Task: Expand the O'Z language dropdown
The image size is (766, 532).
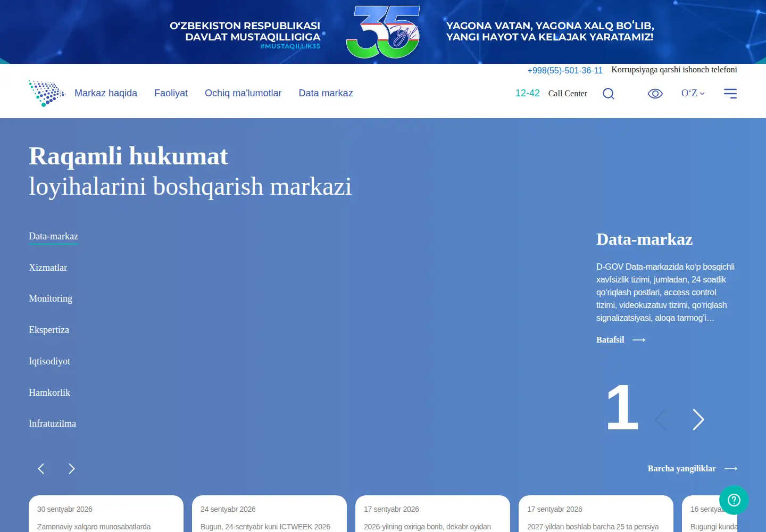Action: pos(693,93)
